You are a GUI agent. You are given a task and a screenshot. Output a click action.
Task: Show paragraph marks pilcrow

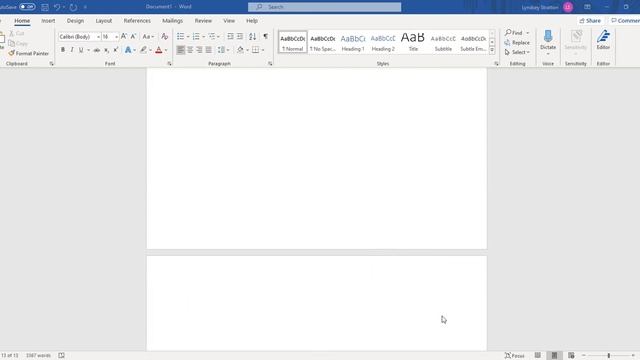coord(266,37)
